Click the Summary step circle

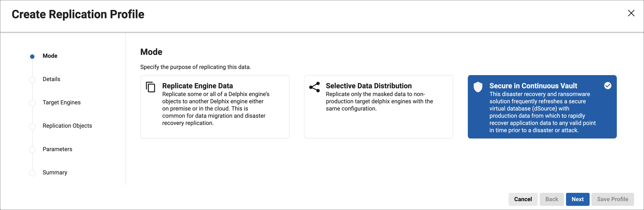point(32,173)
